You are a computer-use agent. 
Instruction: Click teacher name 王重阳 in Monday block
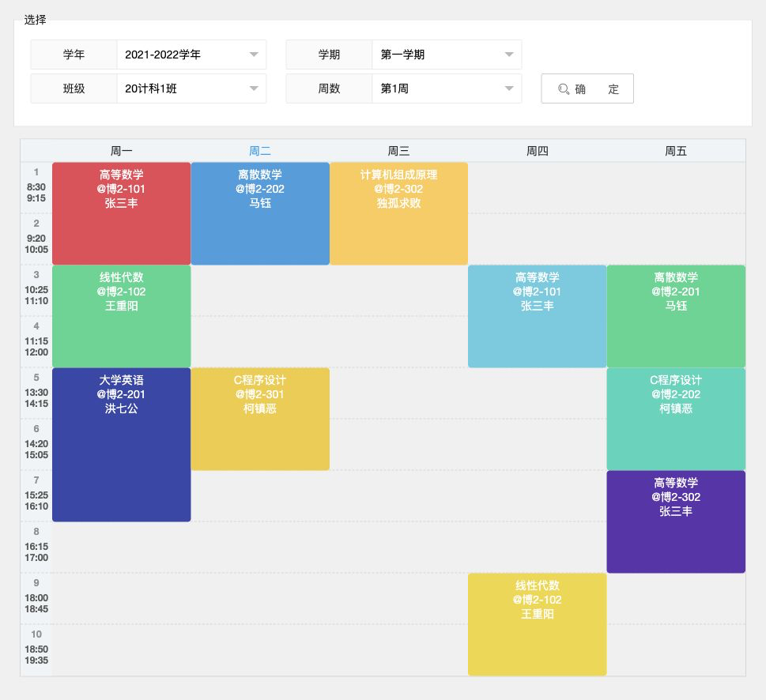tap(121, 306)
